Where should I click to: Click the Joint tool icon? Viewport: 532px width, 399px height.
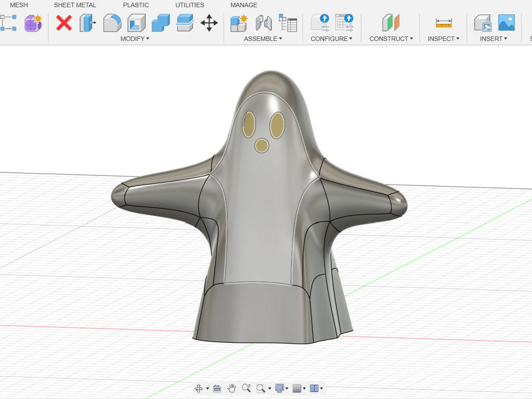(x=264, y=23)
